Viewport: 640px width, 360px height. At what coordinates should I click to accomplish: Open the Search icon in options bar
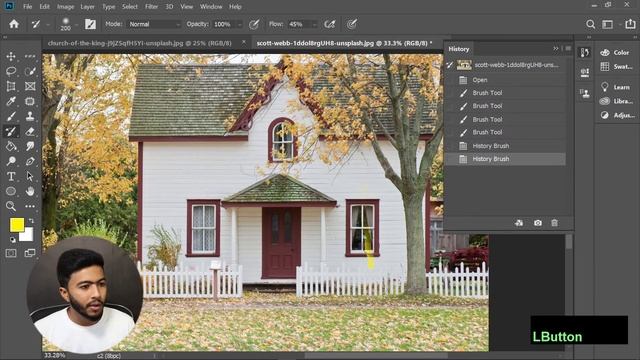pyautogui.click(x=590, y=24)
